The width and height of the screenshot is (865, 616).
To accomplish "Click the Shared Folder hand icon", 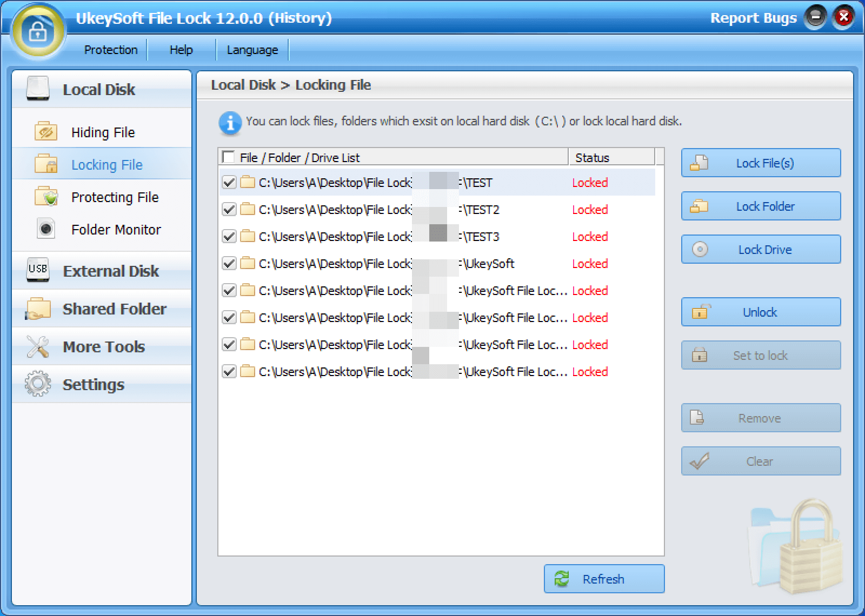I will click(38, 309).
